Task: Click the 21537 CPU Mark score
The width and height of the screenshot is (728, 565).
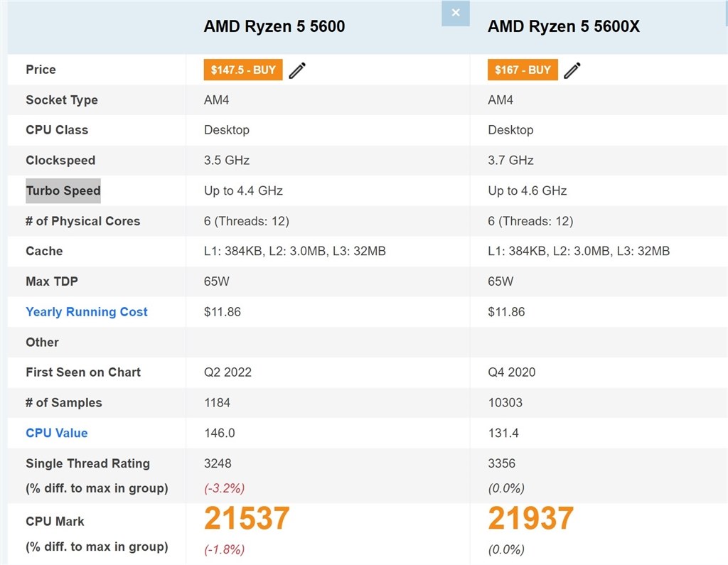Action: click(x=247, y=518)
